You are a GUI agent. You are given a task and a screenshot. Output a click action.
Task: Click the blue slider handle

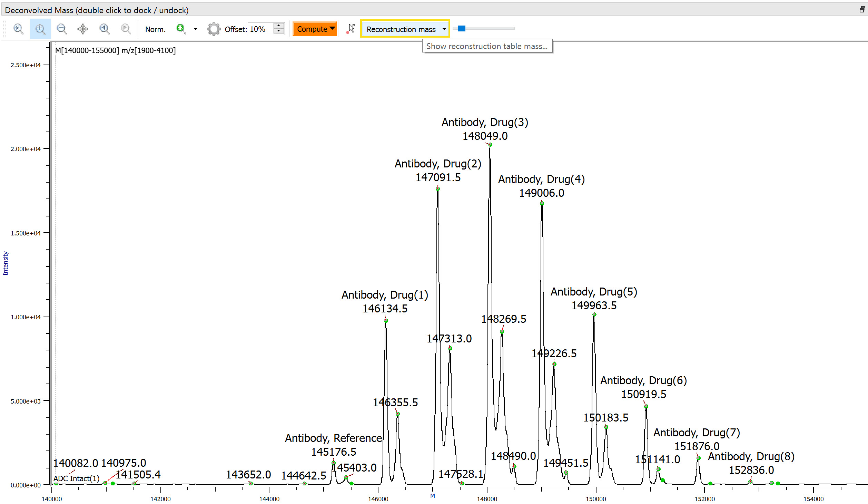(x=462, y=28)
